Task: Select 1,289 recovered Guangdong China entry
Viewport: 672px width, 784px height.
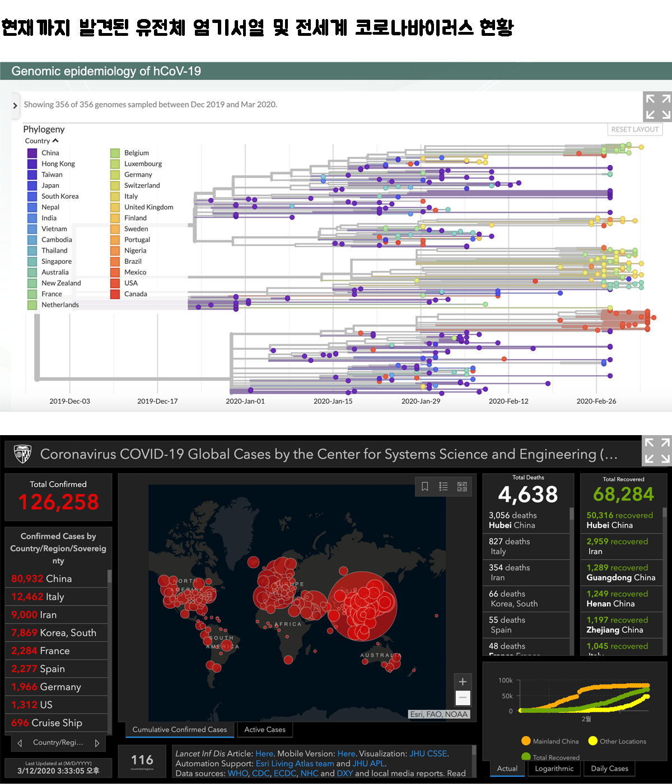Action: (x=622, y=572)
